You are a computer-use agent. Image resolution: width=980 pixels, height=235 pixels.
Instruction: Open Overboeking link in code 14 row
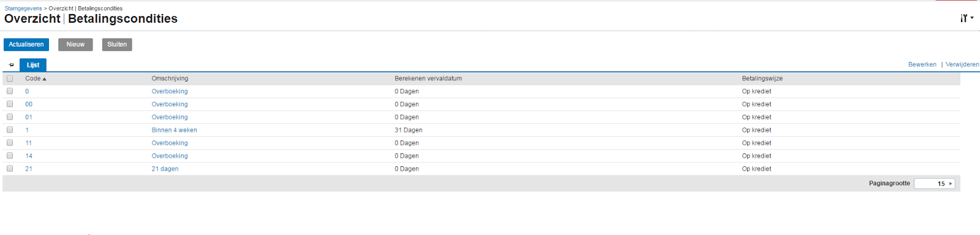[x=170, y=156]
